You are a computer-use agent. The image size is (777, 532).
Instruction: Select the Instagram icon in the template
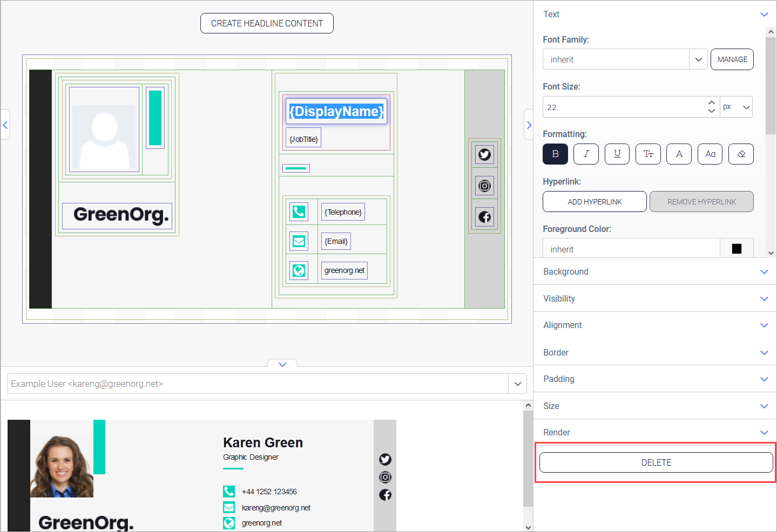[x=484, y=186]
